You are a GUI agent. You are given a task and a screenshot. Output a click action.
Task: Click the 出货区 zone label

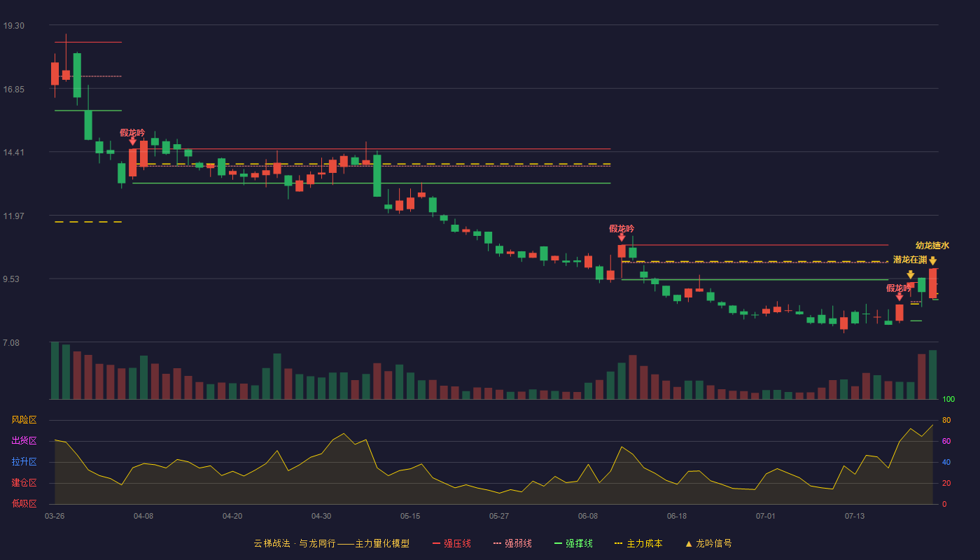[x=24, y=441]
